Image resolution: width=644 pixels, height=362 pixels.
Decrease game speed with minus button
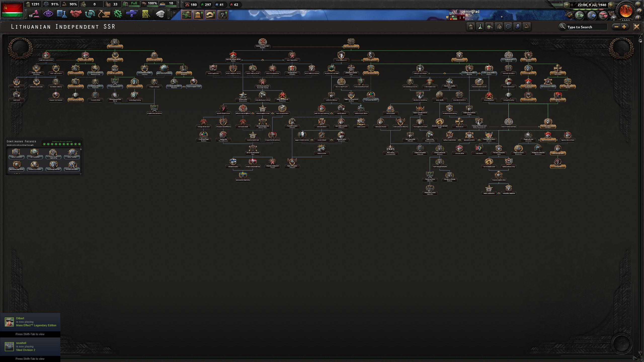567,5
